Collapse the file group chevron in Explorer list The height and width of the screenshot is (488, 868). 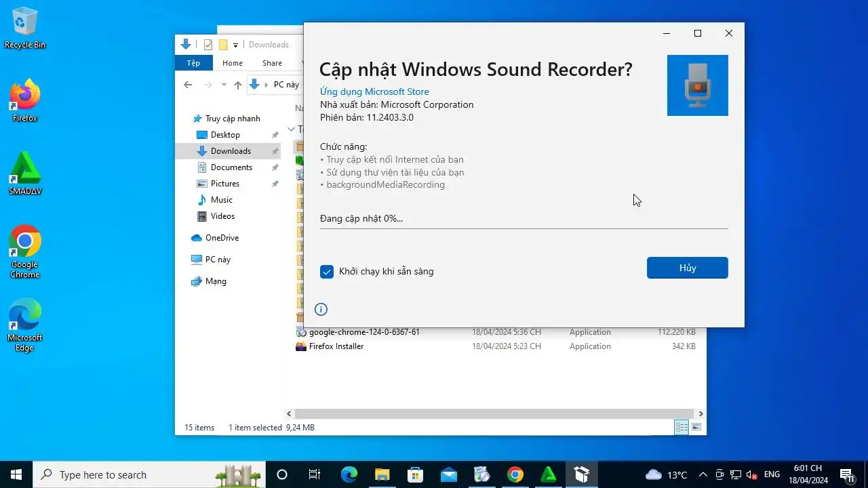pyautogui.click(x=291, y=129)
